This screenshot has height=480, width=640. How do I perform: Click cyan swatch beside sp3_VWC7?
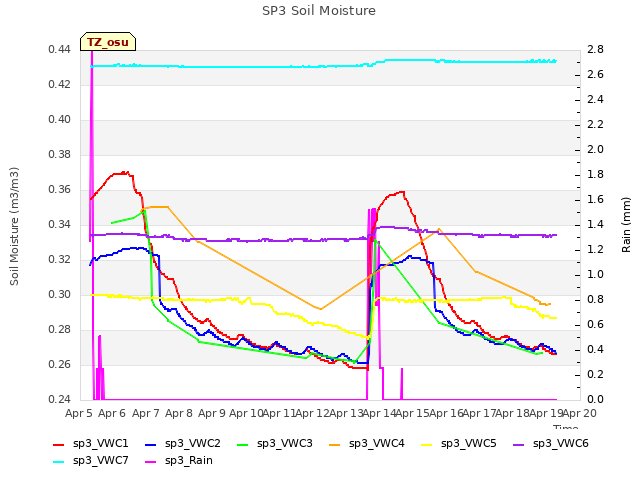point(59,462)
